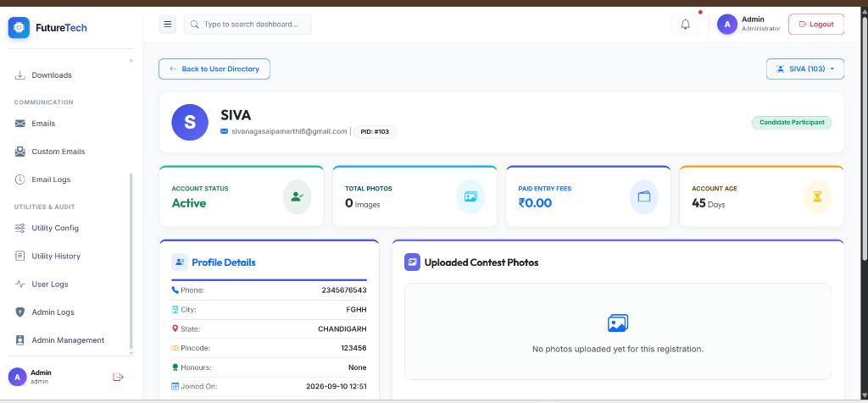Click the large S avatar for SIVA
The image size is (868, 403).
point(190,122)
